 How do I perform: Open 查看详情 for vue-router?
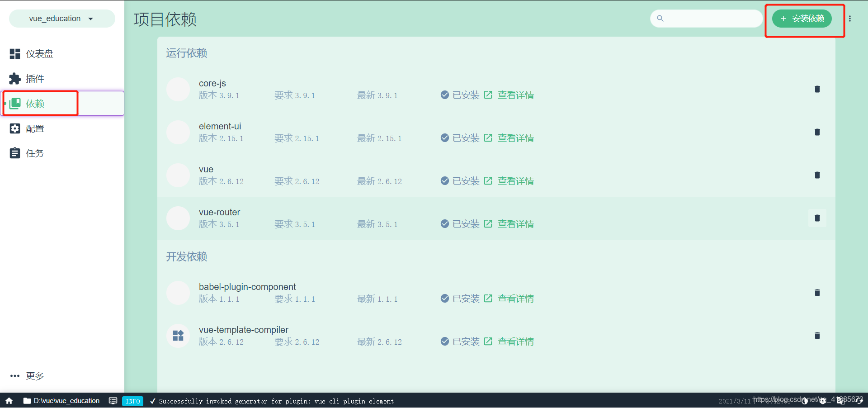[516, 224]
